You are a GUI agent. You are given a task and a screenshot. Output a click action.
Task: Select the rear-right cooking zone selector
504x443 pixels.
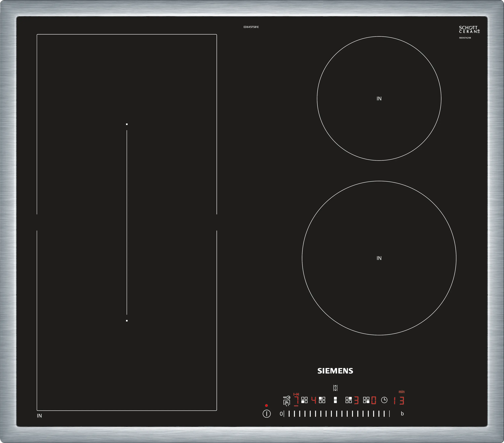click(349, 400)
